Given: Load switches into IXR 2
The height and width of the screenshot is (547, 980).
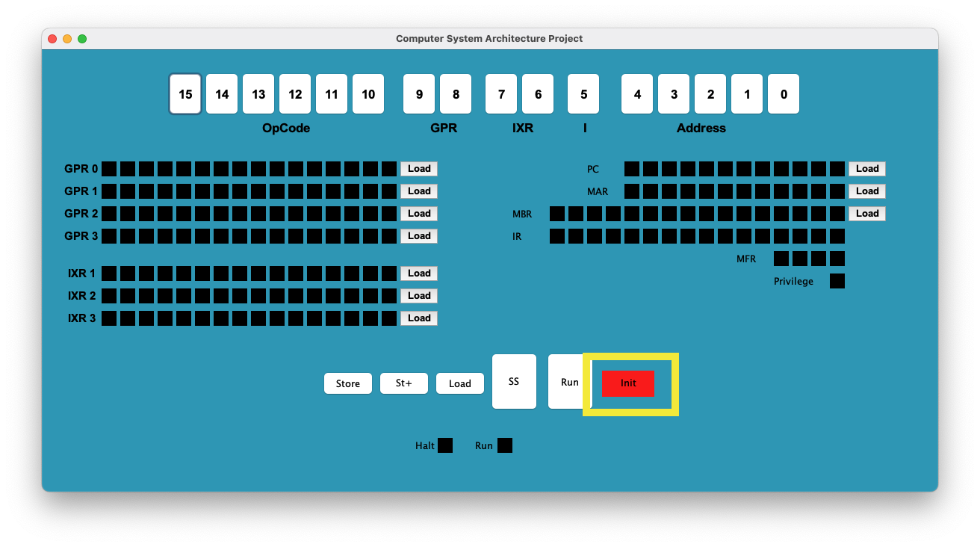Looking at the screenshot, I should 419,296.
